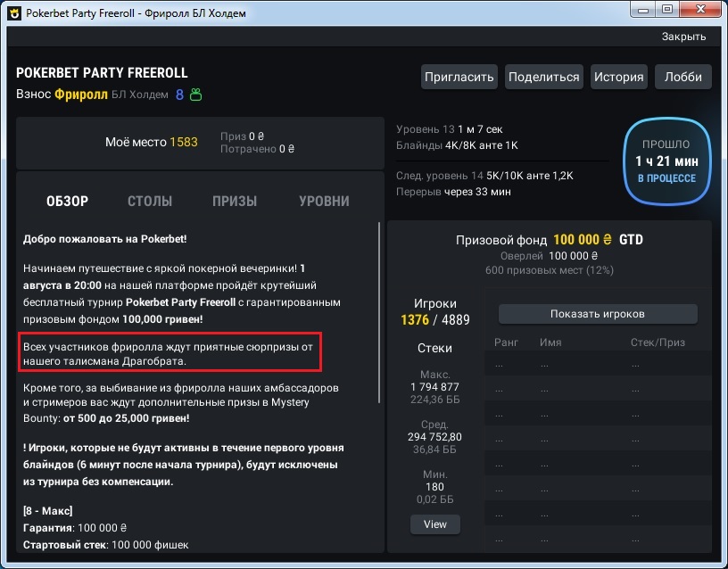The height and width of the screenshot is (569, 728).
Task: Click След. уровень 14 info line
Action: 484,176
